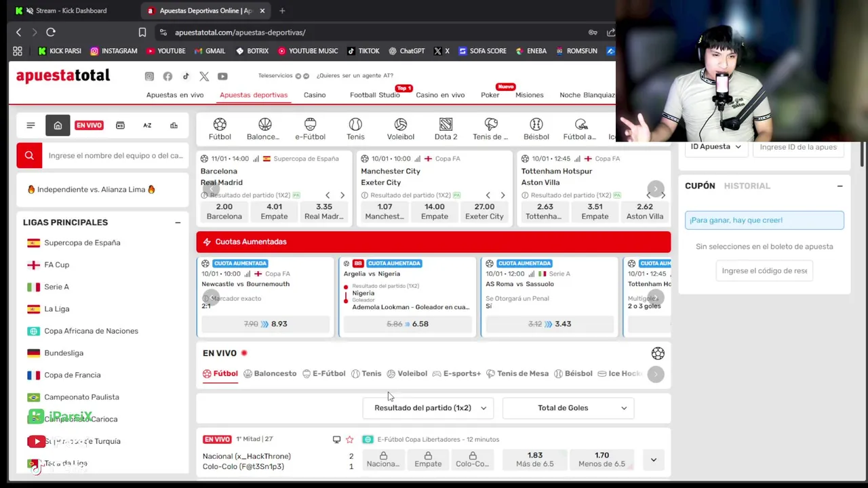Select the Baloncesto sport icon at top
Screen dimensions: 868x488
pyautogui.click(x=263, y=129)
